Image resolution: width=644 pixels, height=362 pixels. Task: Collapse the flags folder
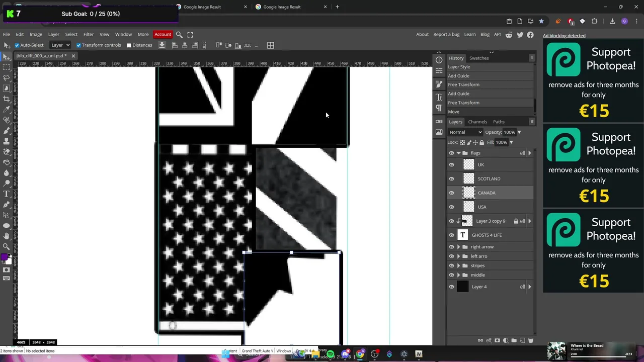pyautogui.click(x=458, y=153)
